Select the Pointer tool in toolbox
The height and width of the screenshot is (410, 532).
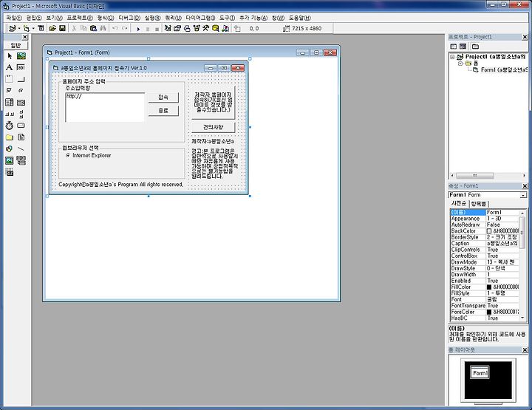click(10, 56)
